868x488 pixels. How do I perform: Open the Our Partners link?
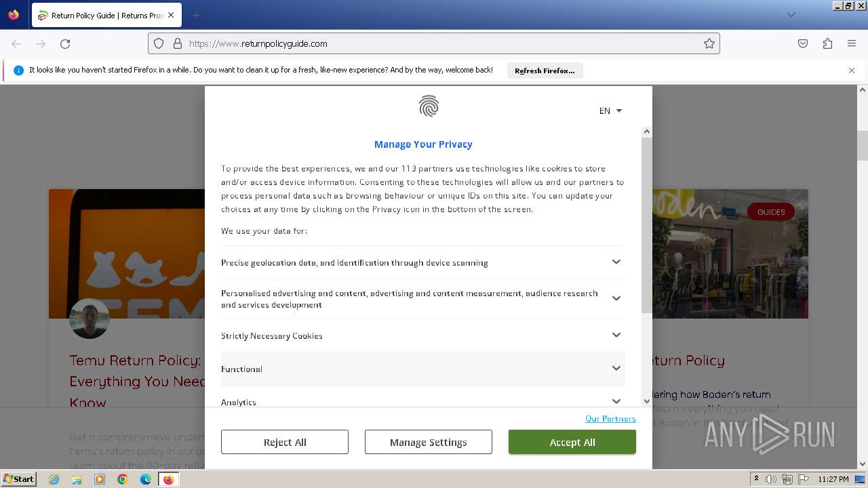tap(610, 418)
